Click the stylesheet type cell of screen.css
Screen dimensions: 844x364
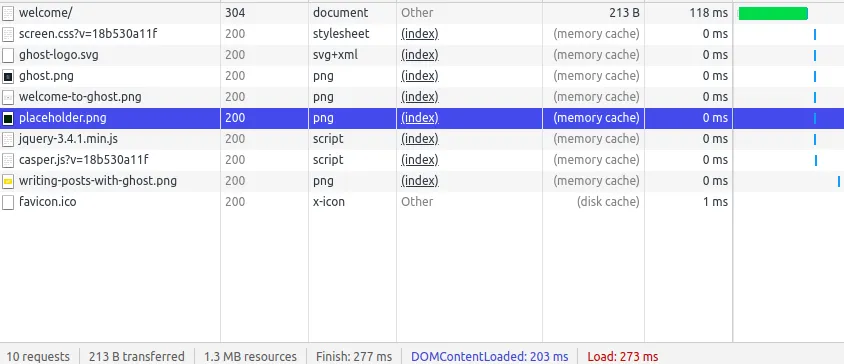coord(341,34)
